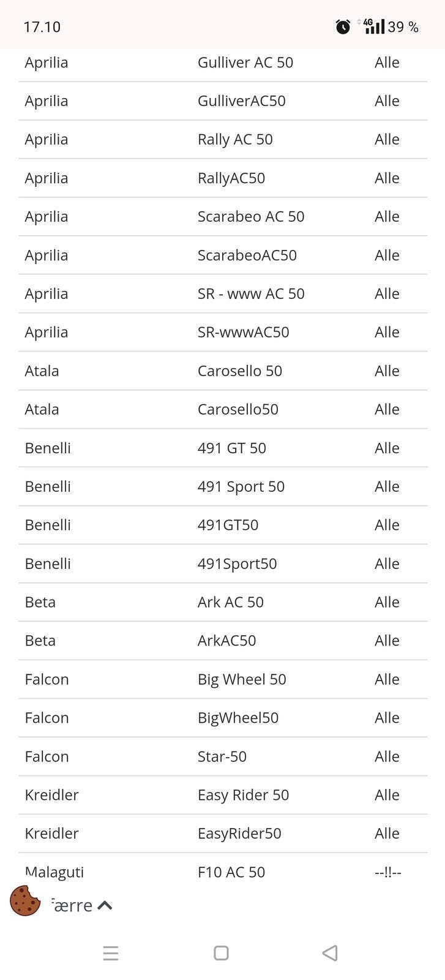This screenshot has width=445, height=980.
Task: Tap the 39 % battery indicator
Action: point(403,27)
